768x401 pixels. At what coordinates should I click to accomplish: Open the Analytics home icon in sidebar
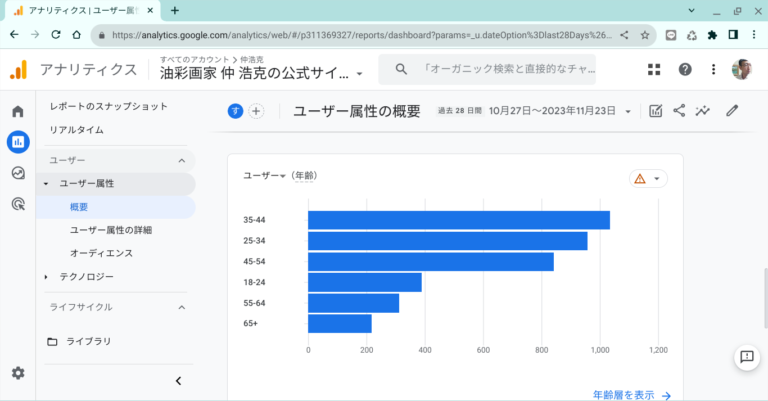18,111
